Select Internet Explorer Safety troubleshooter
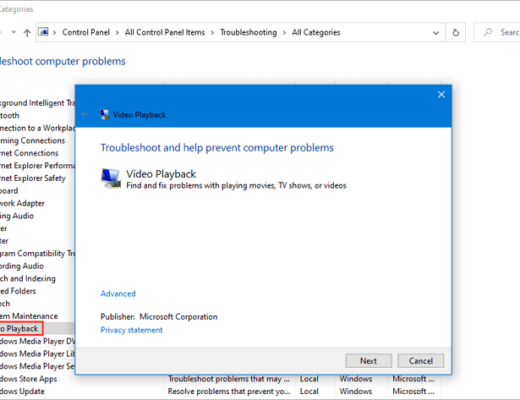The width and height of the screenshot is (520, 400). click(x=33, y=178)
